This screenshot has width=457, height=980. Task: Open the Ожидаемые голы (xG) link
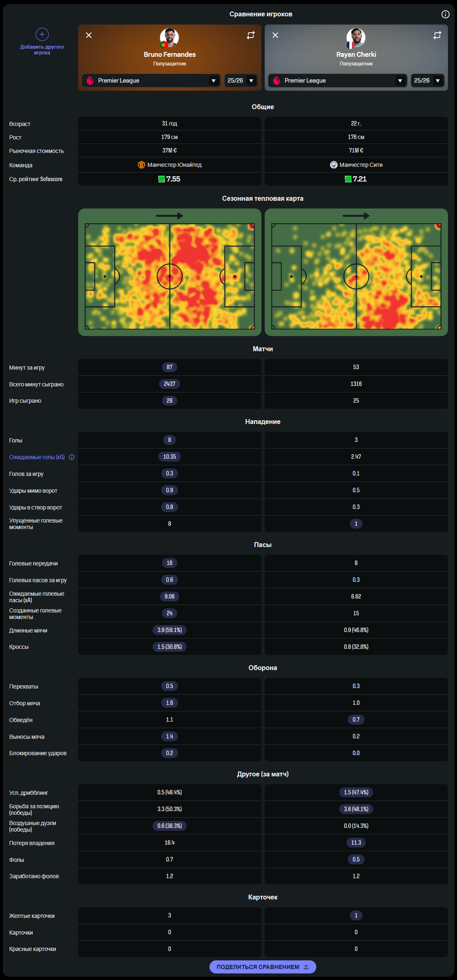[x=37, y=457]
